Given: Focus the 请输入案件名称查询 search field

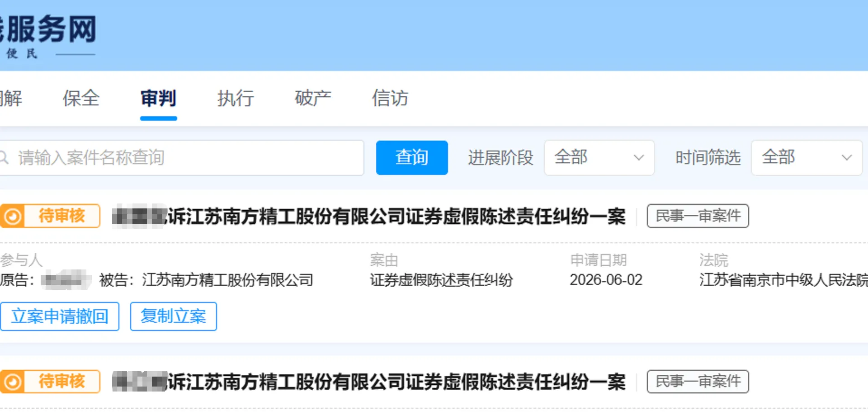Looking at the screenshot, I should click(181, 158).
